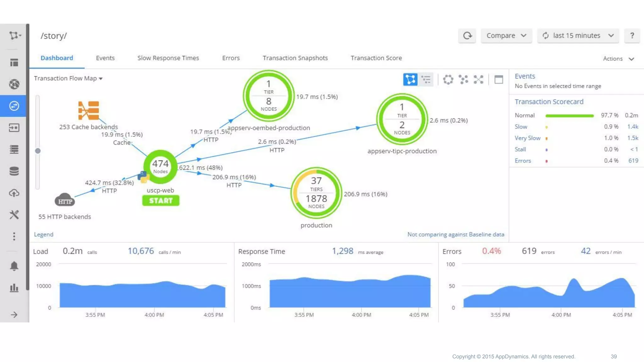
Task: Click the Errors link in Transaction Scorecard
Action: (x=523, y=161)
